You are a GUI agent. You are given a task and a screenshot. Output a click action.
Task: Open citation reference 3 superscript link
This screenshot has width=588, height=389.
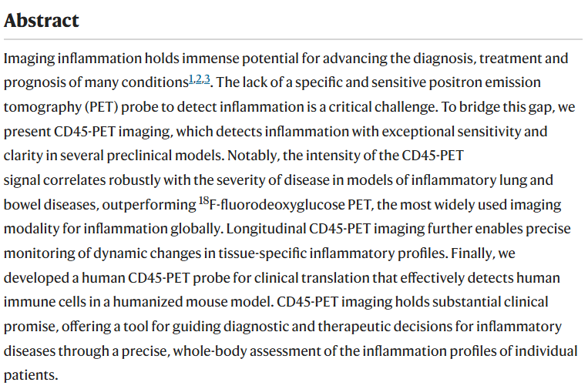pyautogui.click(x=207, y=79)
